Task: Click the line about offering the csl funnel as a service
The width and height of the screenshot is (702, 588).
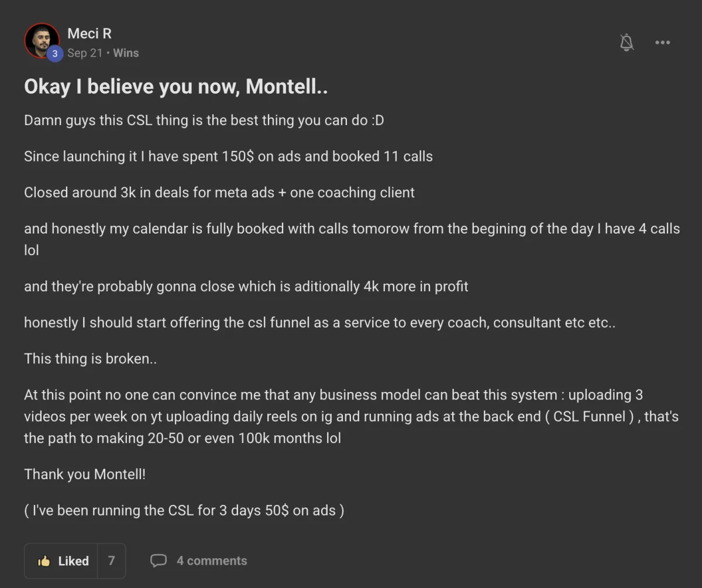Action: coord(319,322)
